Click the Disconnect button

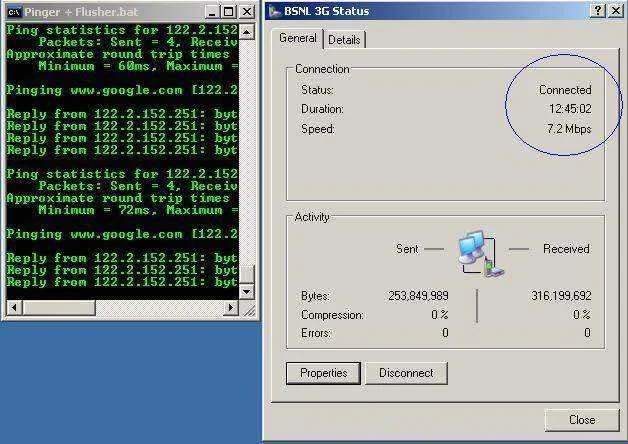(406, 373)
